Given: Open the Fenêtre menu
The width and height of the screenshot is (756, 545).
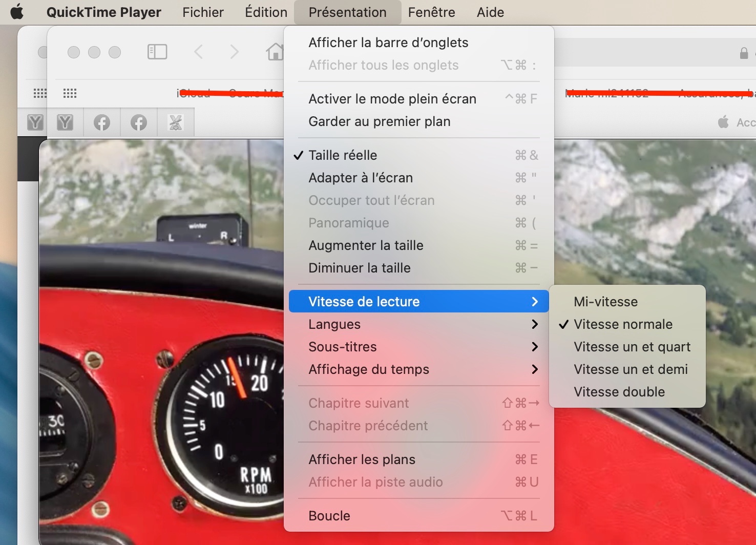Looking at the screenshot, I should pos(431,12).
